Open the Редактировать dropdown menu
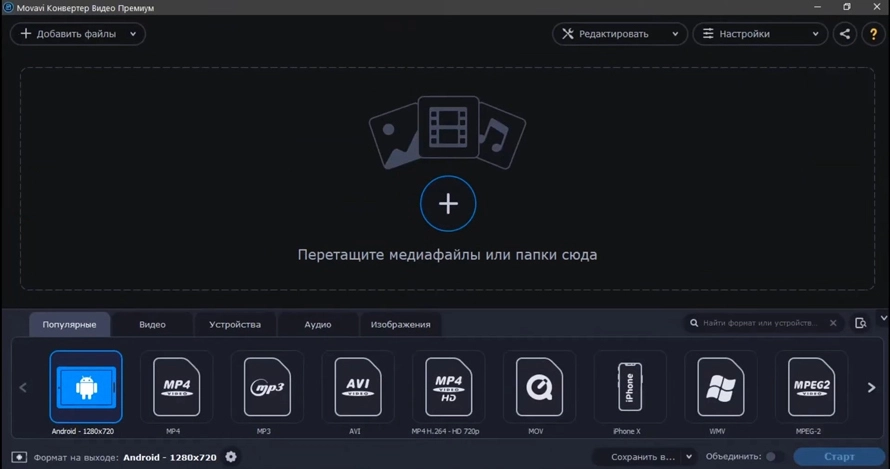Screen dimensions: 890x469 pyautogui.click(x=619, y=34)
